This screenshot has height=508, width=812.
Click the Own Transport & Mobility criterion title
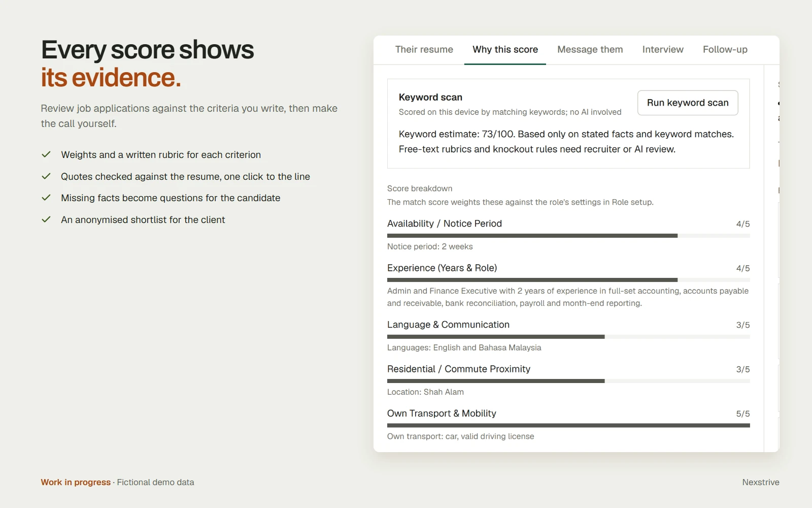442,414
